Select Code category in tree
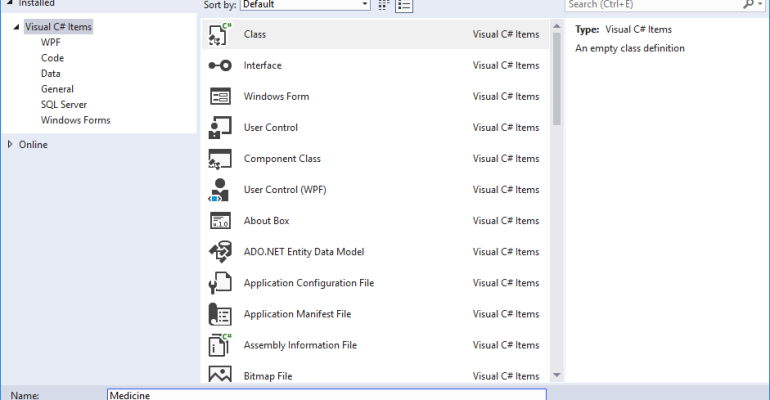Image resolution: width=770 pixels, height=400 pixels. pyautogui.click(x=53, y=58)
